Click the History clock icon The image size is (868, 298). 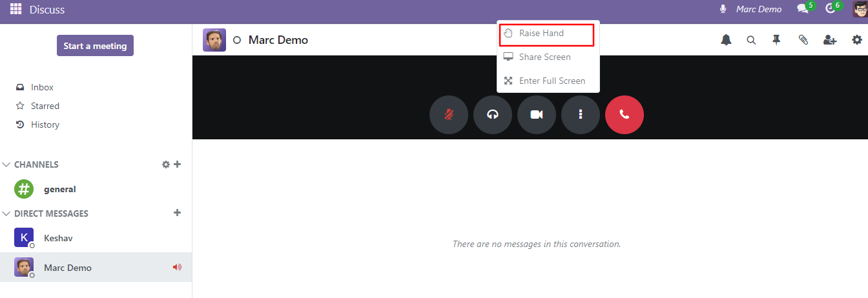click(20, 124)
